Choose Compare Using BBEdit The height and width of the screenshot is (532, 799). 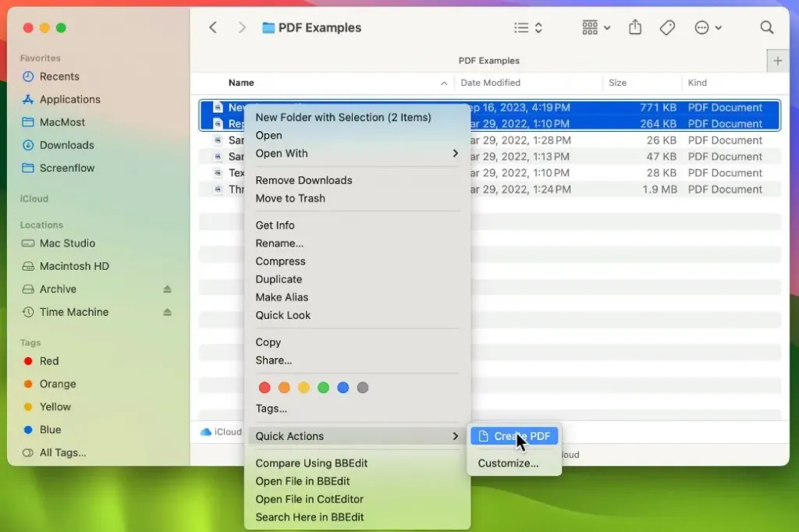(x=311, y=463)
